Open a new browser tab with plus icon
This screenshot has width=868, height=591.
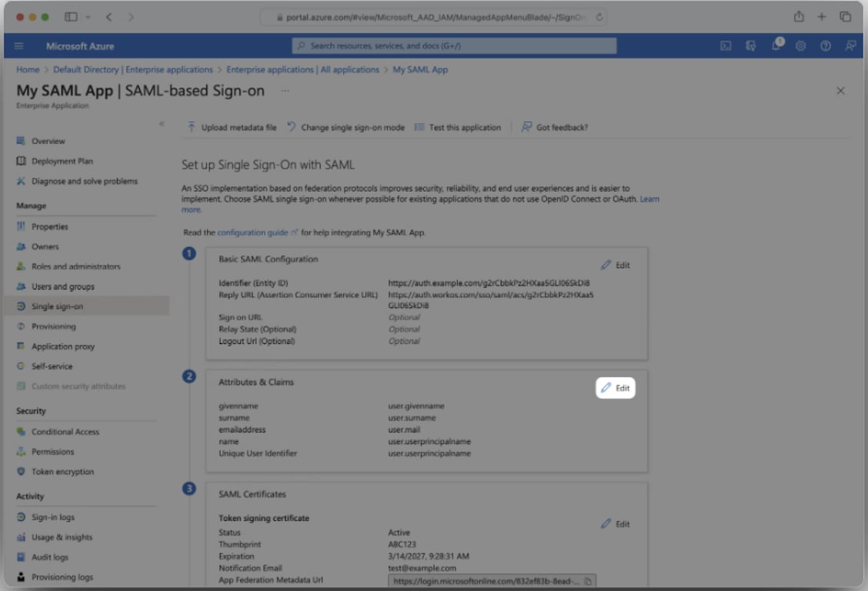[822, 17]
